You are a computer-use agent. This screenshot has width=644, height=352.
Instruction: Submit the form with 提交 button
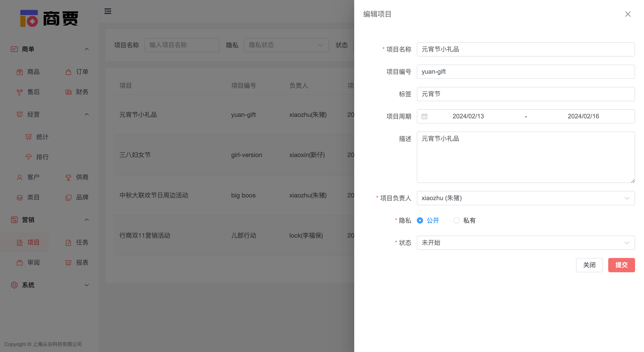[x=621, y=265]
